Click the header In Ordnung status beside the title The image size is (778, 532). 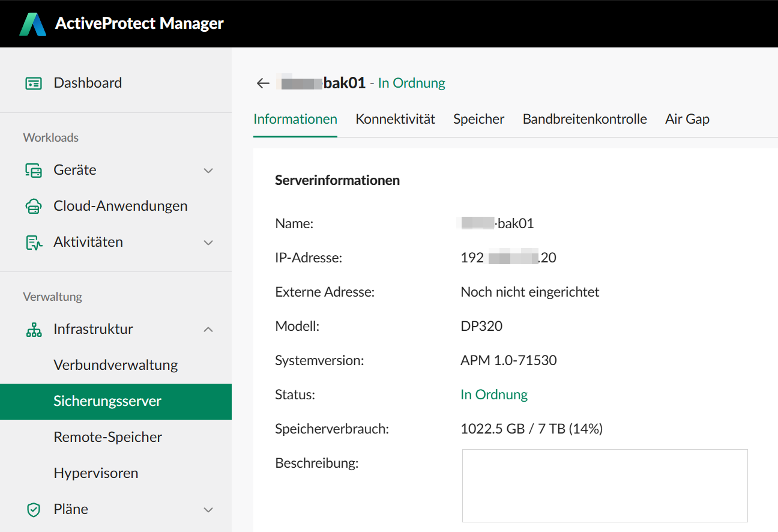pos(412,83)
